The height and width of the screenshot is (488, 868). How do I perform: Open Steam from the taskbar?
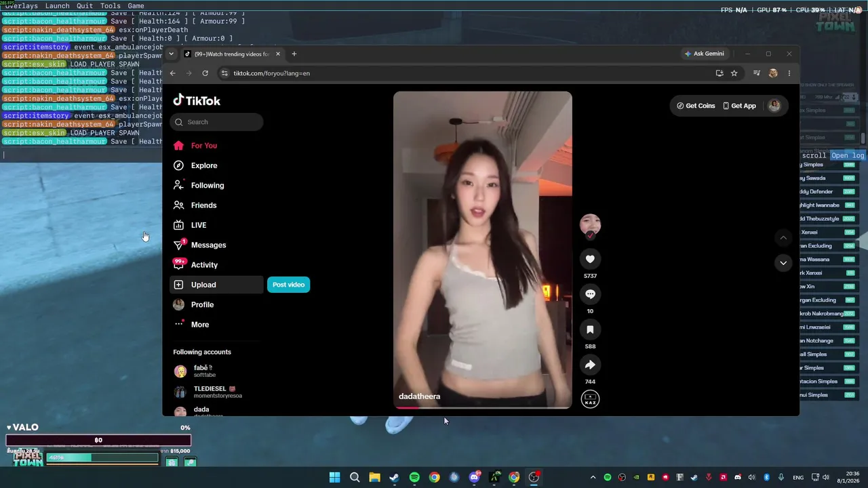[x=394, y=477]
